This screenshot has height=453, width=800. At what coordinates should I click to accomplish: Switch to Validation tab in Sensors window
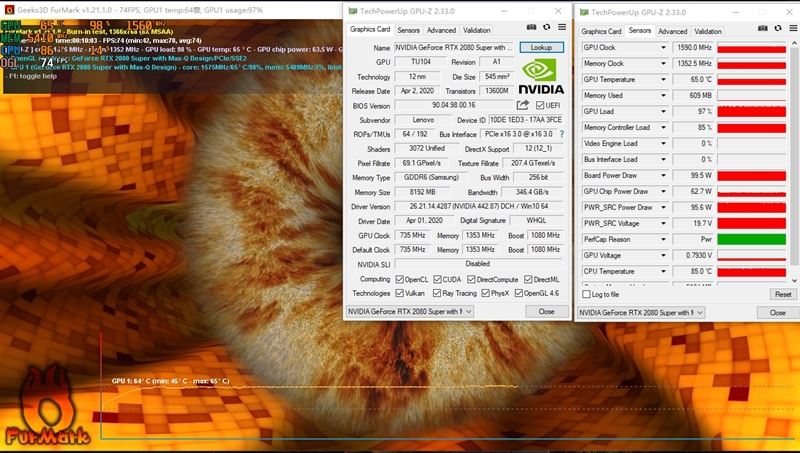708,31
